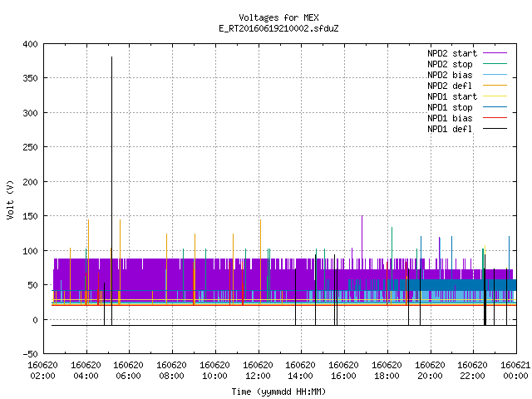Pick the light blue line sample beside NPD2 bias
This screenshot has height=399, width=532.
(495, 75)
